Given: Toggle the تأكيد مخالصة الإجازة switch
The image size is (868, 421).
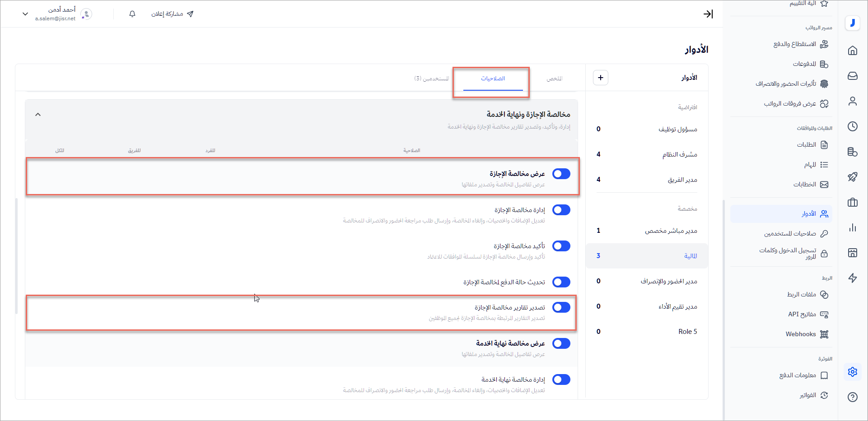Looking at the screenshot, I should click(561, 246).
